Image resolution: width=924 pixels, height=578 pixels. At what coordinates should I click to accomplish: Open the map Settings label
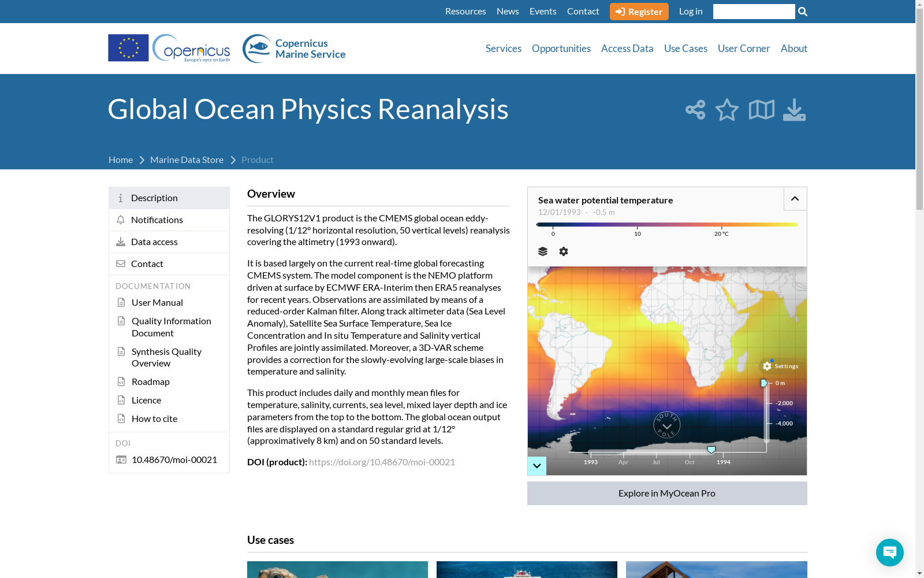[x=787, y=366]
